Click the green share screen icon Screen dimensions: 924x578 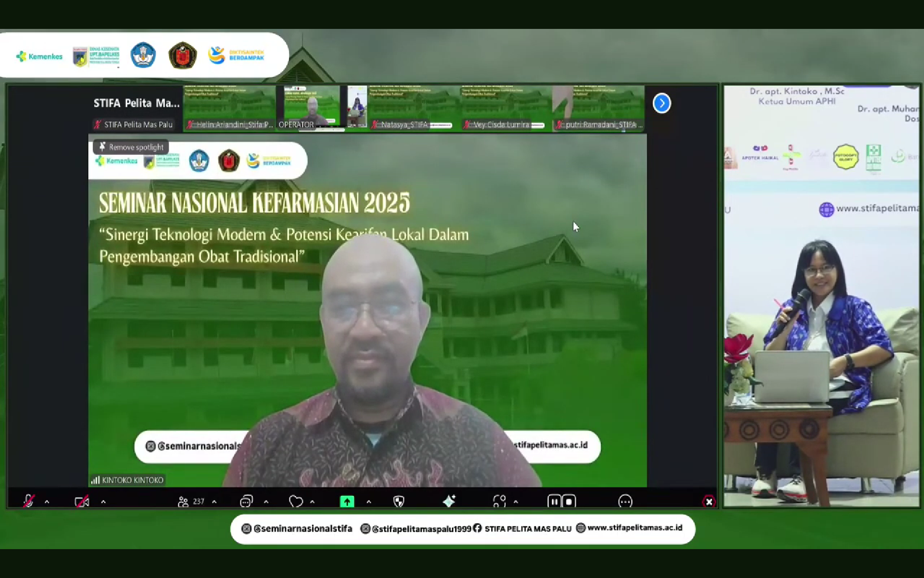click(346, 501)
